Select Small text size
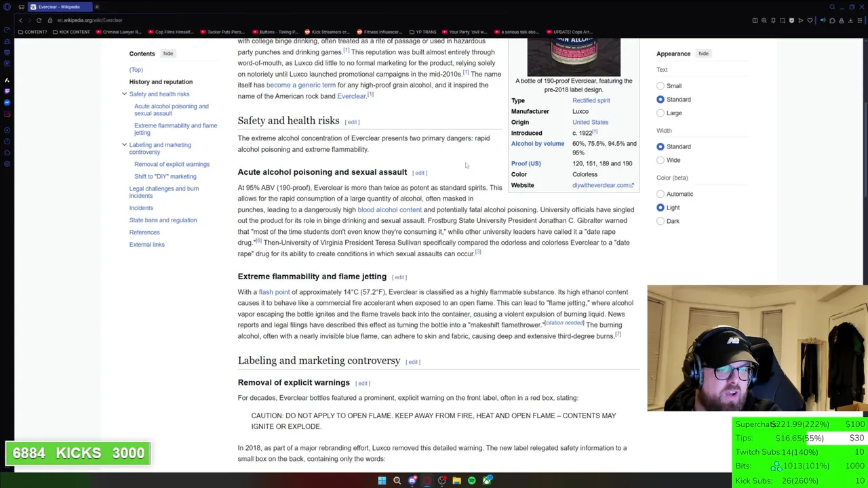This screenshot has width=868, height=488. pos(660,86)
